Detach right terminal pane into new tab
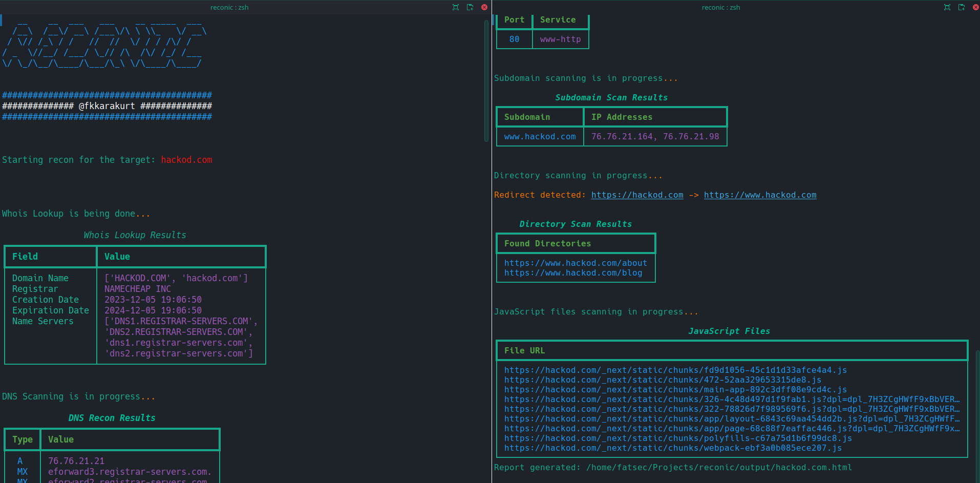980x483 pixels. pyautogui.click(x=962, y=7)
